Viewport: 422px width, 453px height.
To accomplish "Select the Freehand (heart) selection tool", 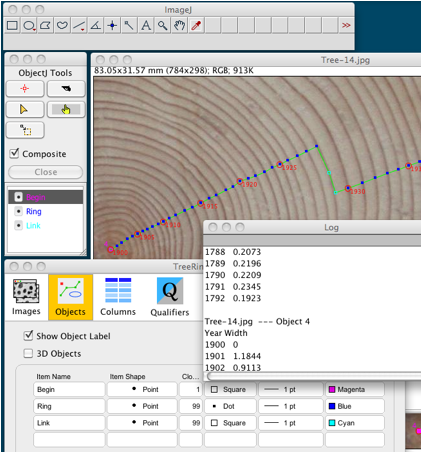I will [x=62, y=25].
